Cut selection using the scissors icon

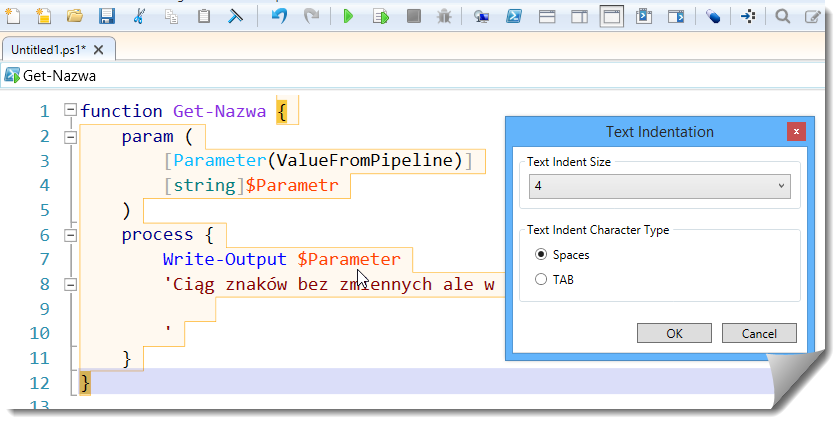[139, 16]
